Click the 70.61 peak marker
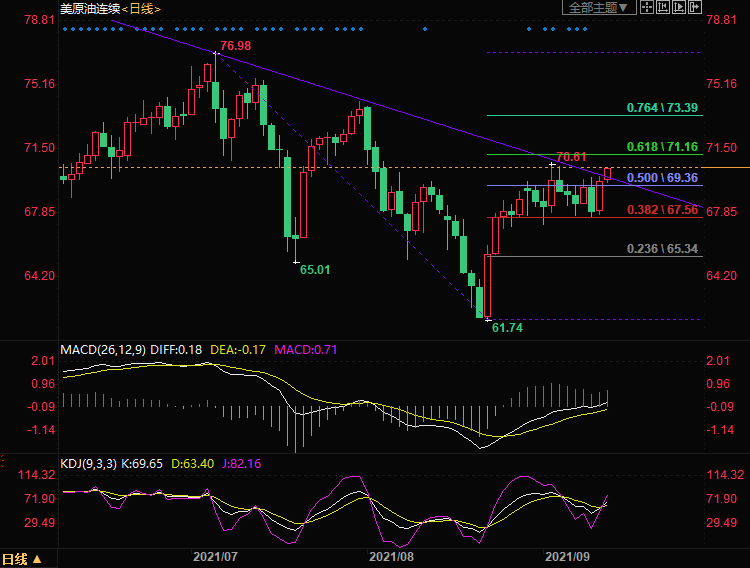Viewport: 750px width, 568px height. pyautogui.click(x=571, y=156)
